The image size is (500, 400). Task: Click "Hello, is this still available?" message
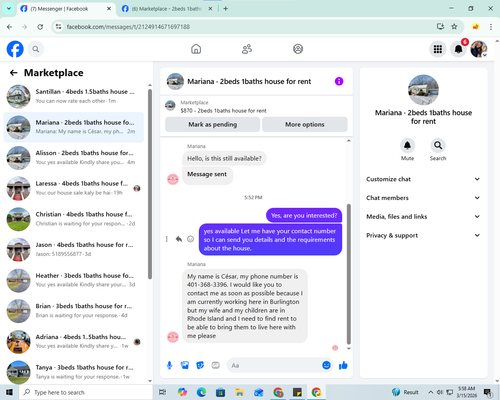(x=224, y=158)
